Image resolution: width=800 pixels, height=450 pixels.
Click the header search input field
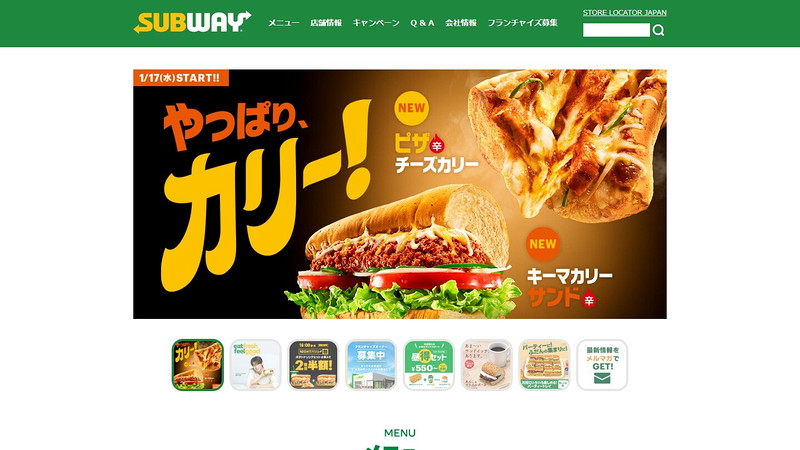click(x=616, y=30)
